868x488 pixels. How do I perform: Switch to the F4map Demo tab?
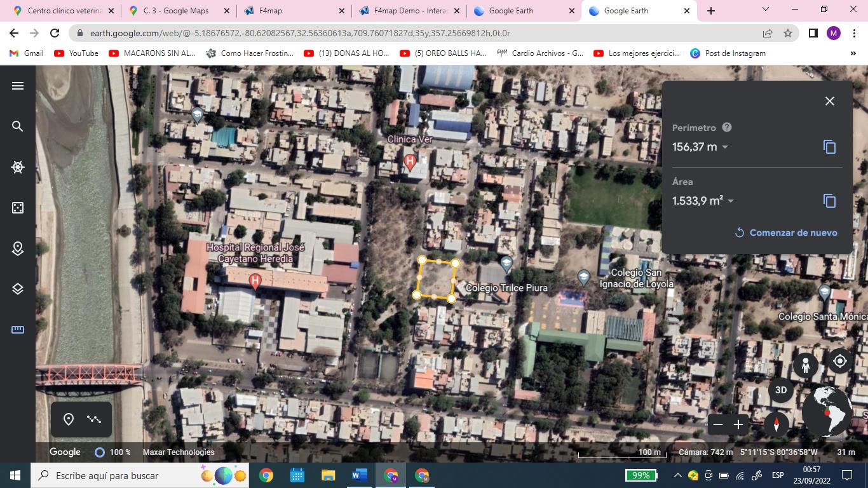409,11
